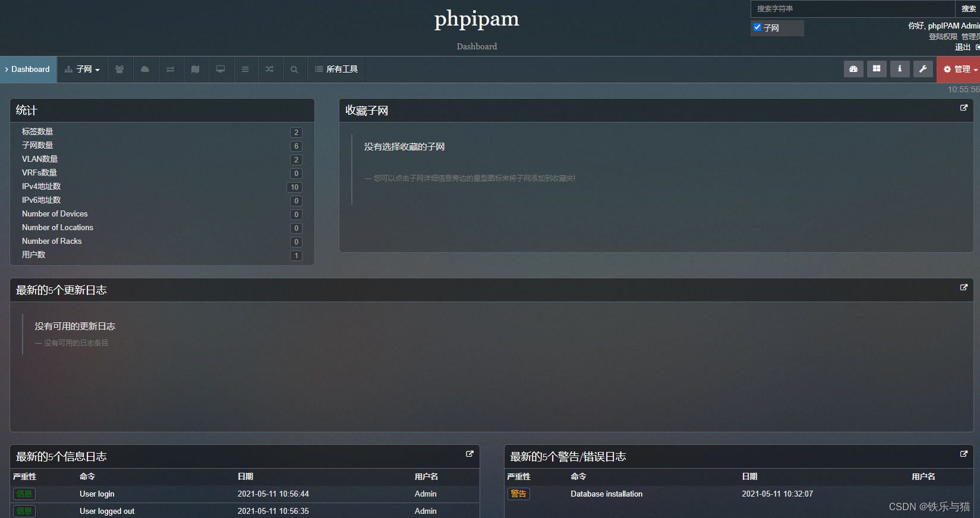Image resolution: width=980 pixels, height=518 pixels.
Task: Click the shuffle arrows icon in navbar
Action: (x=270, y=70)
